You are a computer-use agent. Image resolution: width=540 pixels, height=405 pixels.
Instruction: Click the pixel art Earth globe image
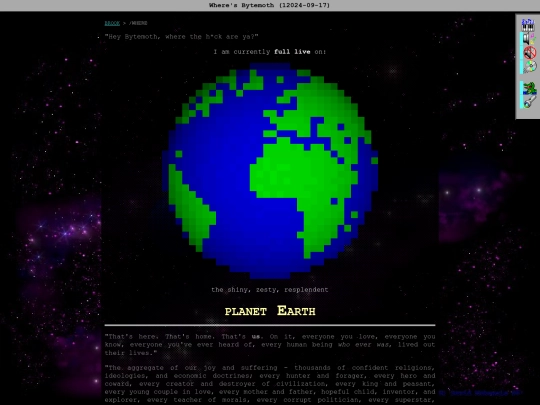point(270,170)
